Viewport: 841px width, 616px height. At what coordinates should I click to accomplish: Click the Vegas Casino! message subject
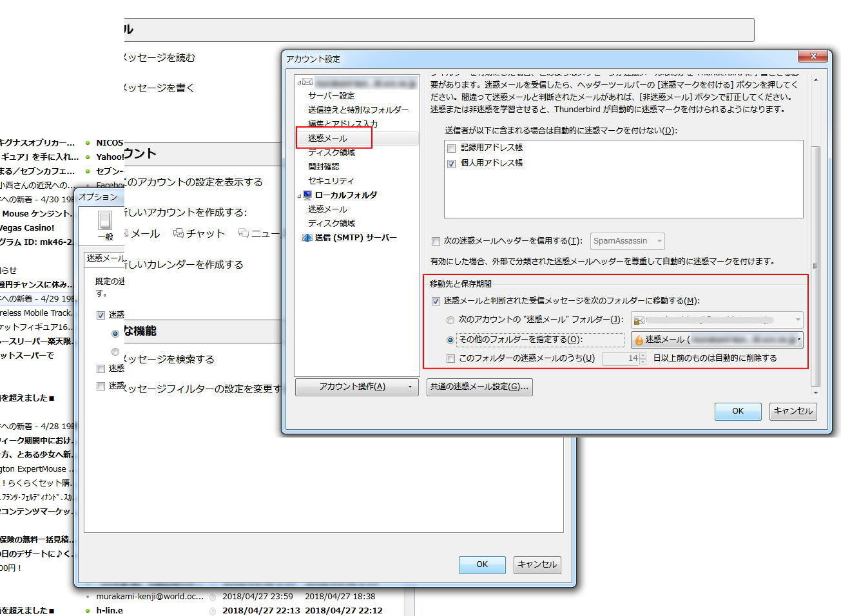[x=27, y=228]
